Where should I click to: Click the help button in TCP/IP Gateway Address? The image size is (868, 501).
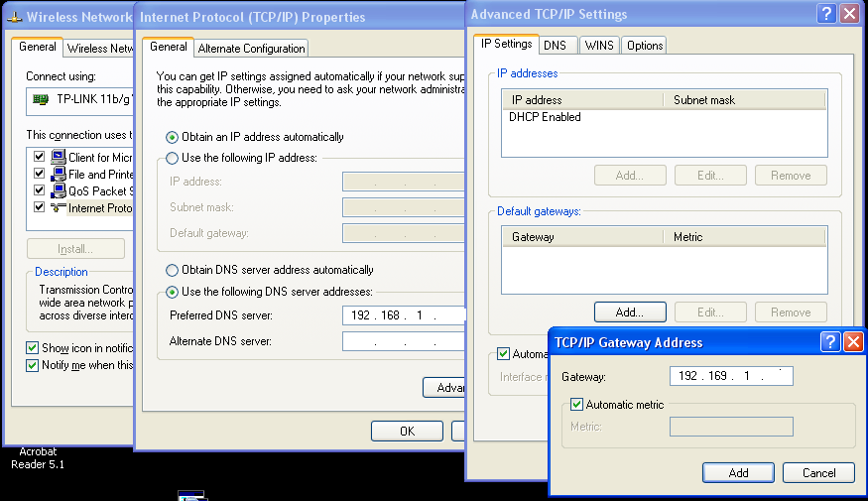point(830,342)
